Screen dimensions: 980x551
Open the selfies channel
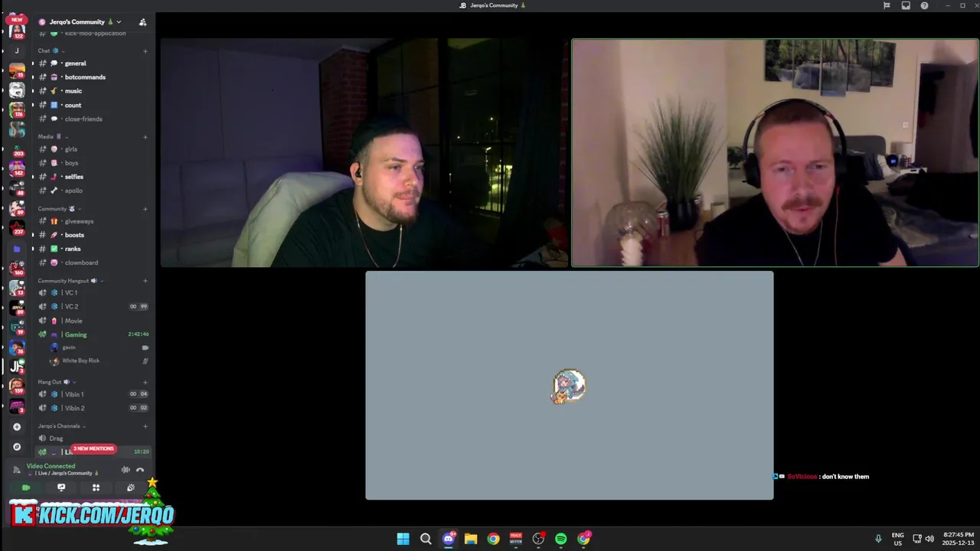92,177
